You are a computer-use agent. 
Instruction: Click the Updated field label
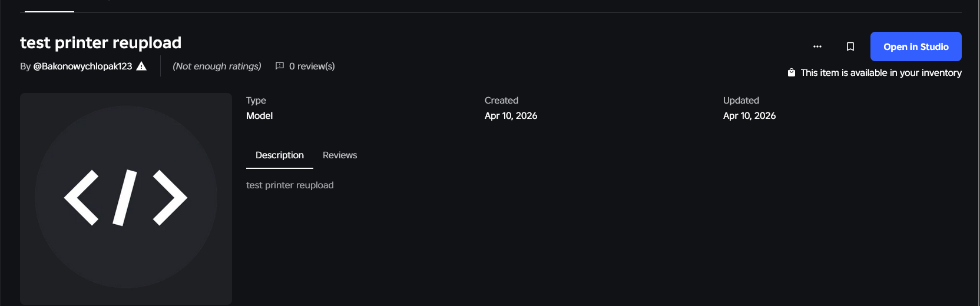741,101
